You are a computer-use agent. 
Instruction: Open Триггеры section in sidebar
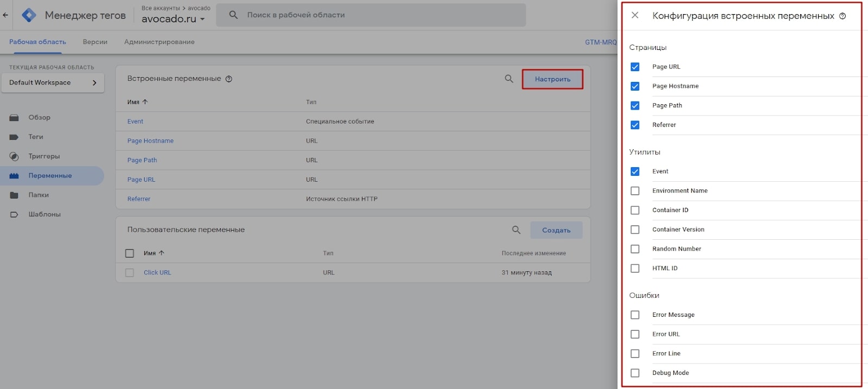pyautogui.click(x=44, y=156)
